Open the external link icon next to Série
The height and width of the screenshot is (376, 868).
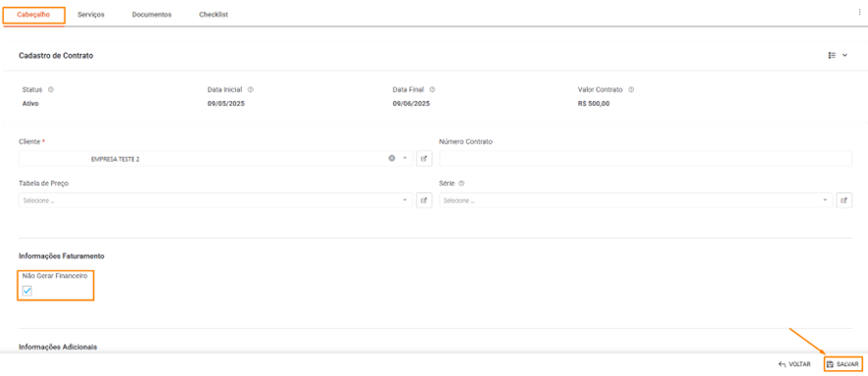[x=844, y=200]
